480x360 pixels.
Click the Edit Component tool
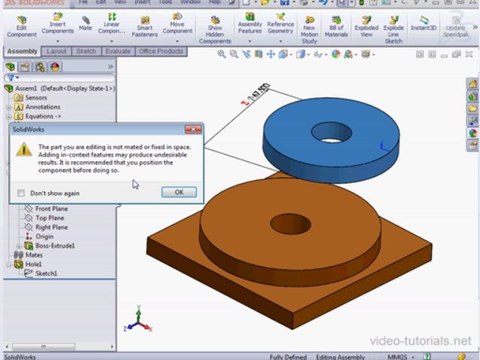click(22, 27)
